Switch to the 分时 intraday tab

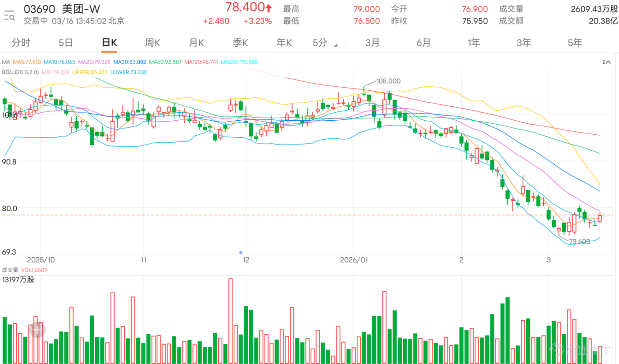tap(21, 43)
